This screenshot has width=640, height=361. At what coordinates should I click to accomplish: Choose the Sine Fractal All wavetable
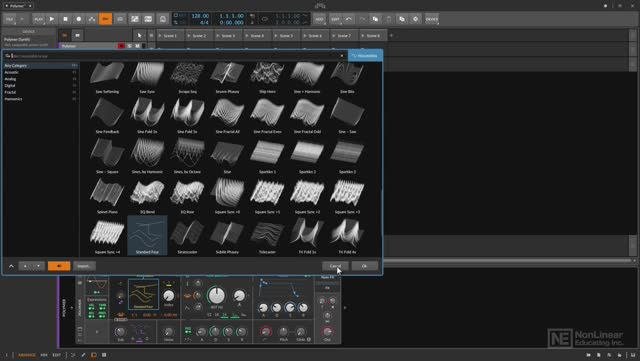(x=227, y=116)
